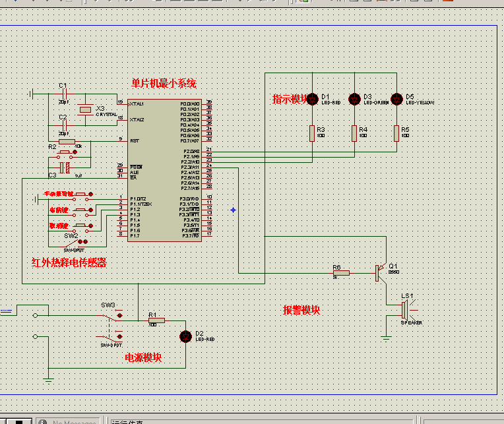Select capacitor C1 in the schematic

[x=64, y=94]
